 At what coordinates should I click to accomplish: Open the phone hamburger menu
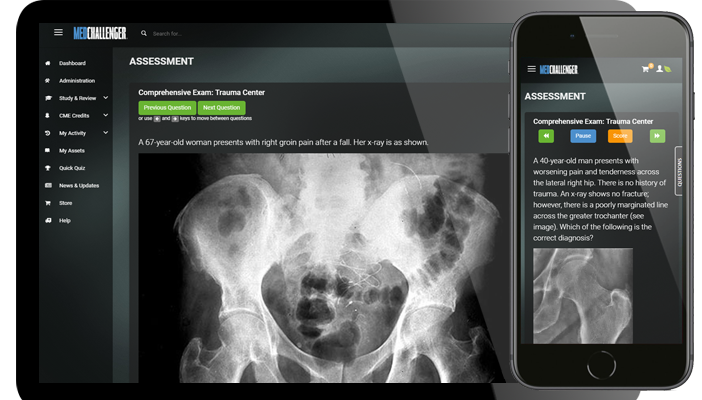[531, 69]
